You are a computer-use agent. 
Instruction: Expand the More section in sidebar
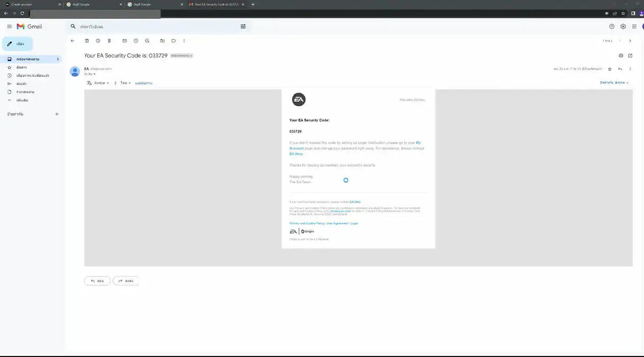pos(31,100)
